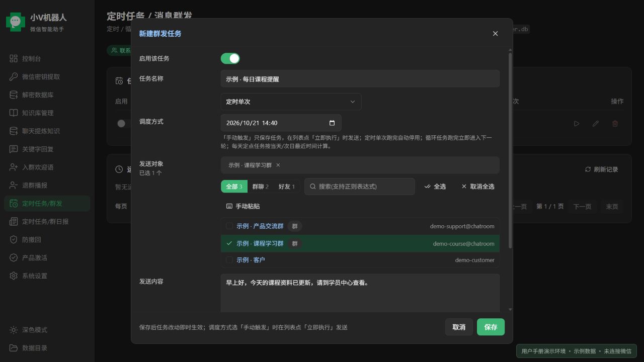Click the edit pencil icon in the task row
The height and width of the screenshot is (362, 644).
click(x=596, y=124)
